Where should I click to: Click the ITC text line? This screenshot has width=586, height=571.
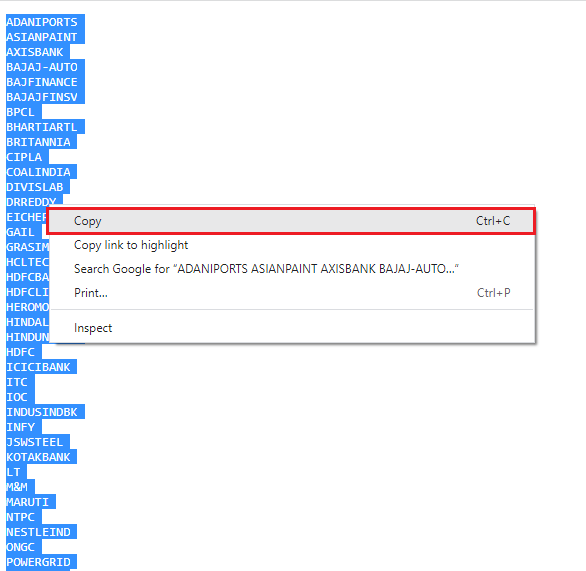pyautogui.click(x=17, y=382)
